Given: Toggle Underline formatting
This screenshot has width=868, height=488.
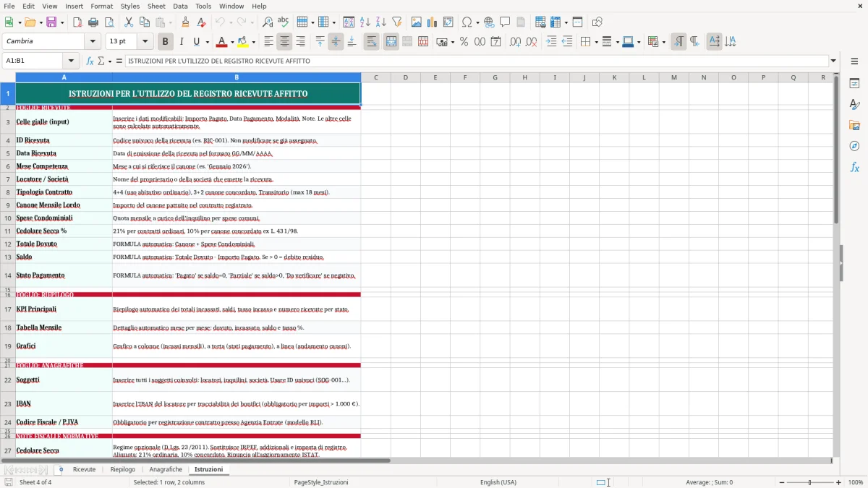Looking at the screenshot, I should (196, 42).
